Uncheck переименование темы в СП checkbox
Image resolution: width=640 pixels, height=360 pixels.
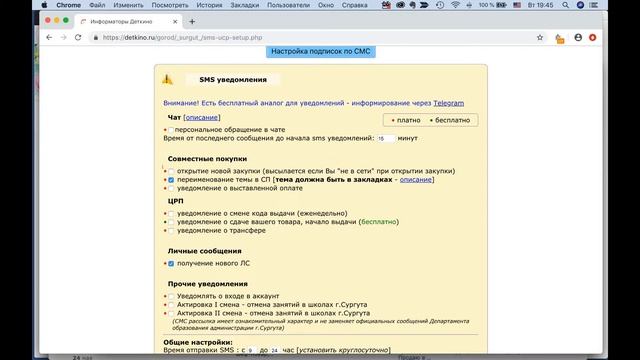click(x=171, y=180)
